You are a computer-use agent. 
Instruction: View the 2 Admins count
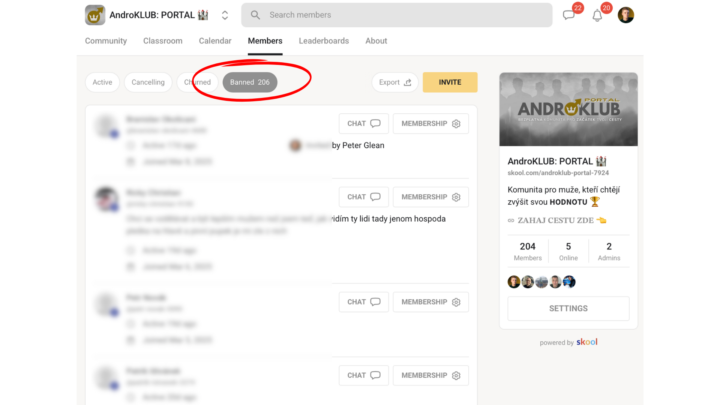pos(609,251)
